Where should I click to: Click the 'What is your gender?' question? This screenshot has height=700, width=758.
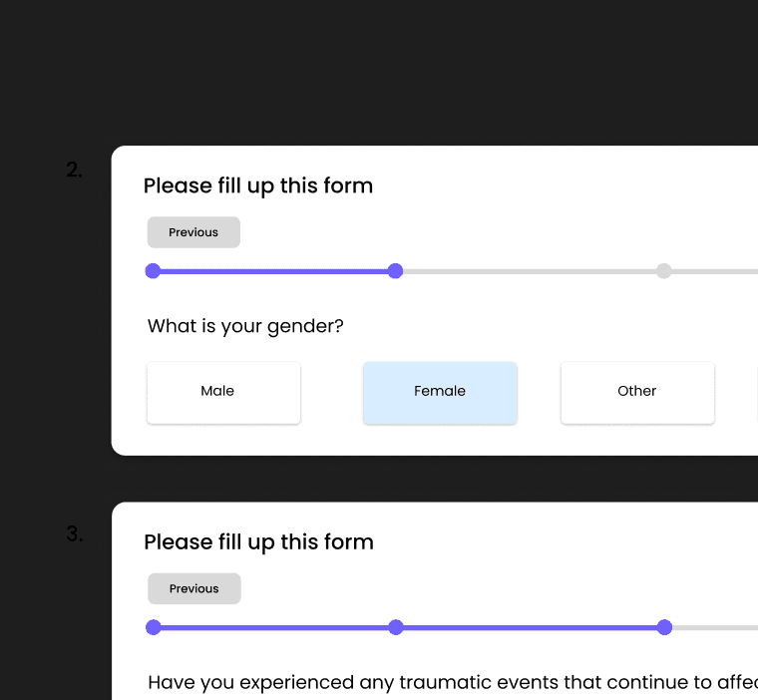coord(245,326)
